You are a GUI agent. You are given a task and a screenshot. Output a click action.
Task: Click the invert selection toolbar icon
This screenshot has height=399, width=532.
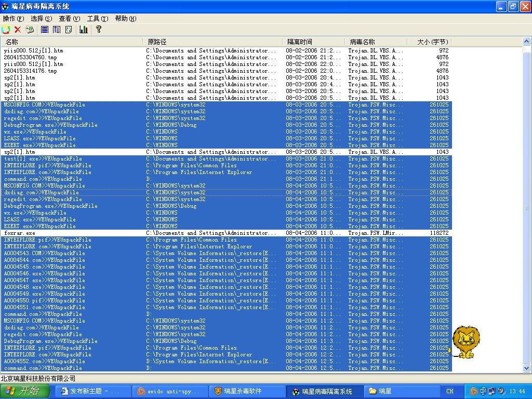point(57,30)
